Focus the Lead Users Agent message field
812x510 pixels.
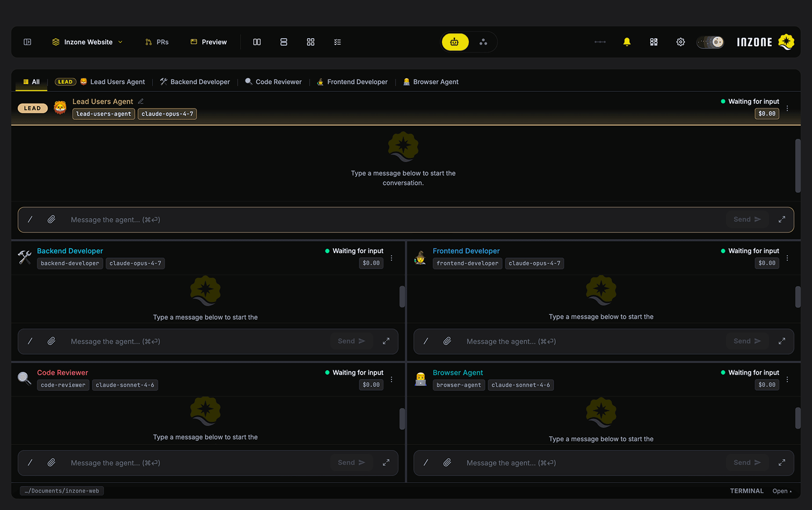pyautogui.click(x=395, y=219)
